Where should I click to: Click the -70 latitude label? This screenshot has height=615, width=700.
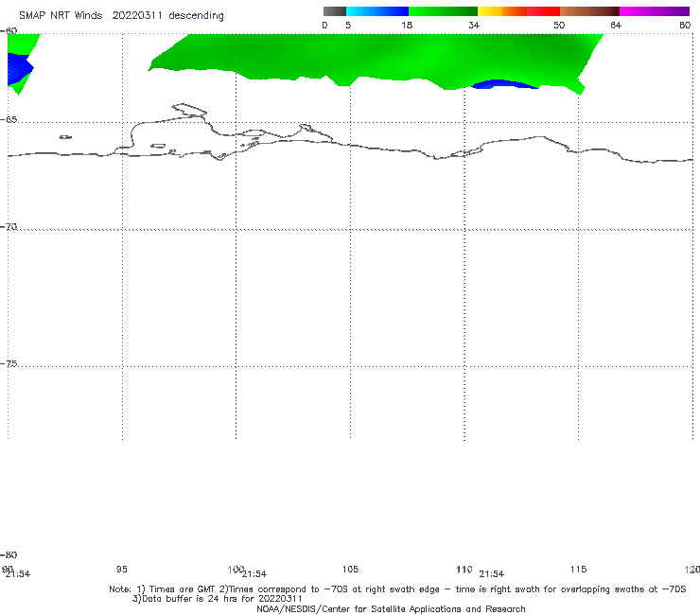pos(9,226)
